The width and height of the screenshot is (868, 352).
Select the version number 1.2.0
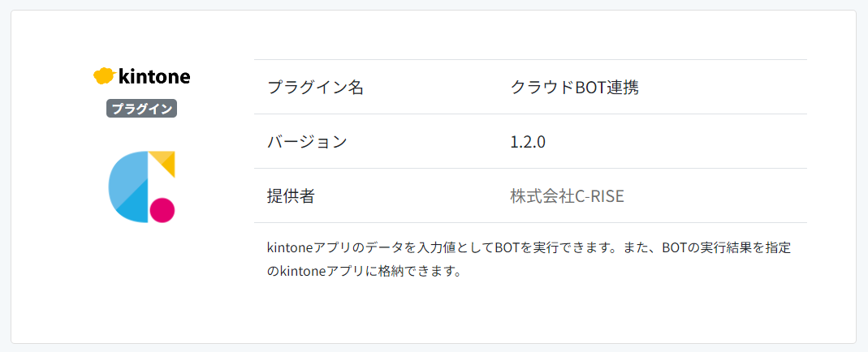[x=528, y=142]
